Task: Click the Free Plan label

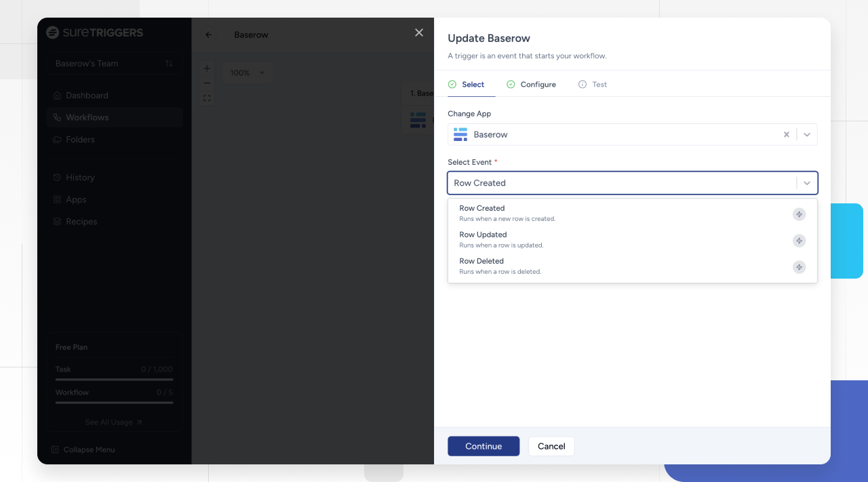Action: (71, 347)
